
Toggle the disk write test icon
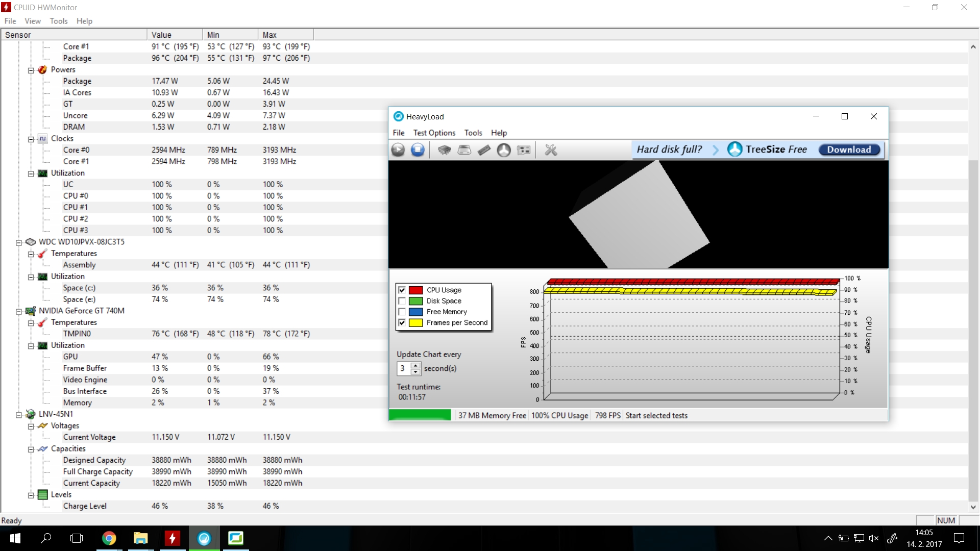pyautogui.click(x=464, y=150)
